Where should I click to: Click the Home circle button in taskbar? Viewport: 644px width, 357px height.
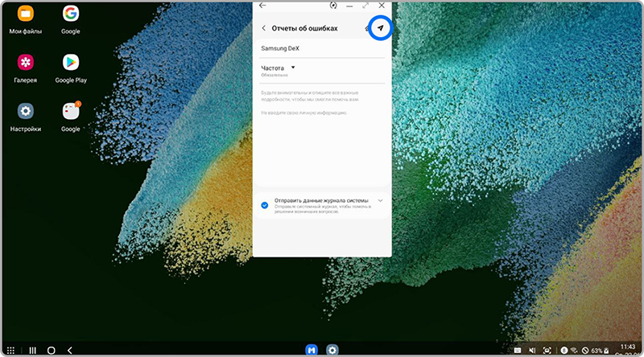[51, 350]
